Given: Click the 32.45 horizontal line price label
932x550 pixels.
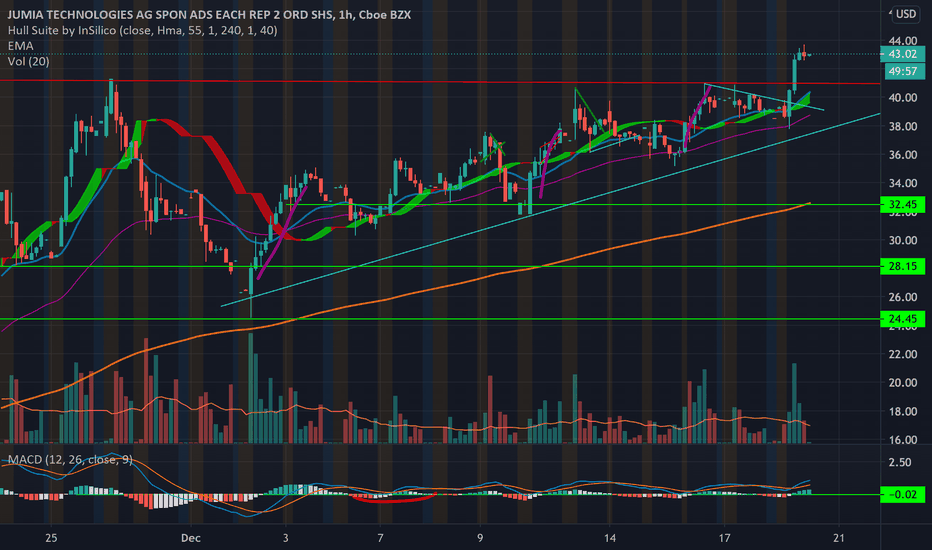Looking at the screenshot, I should tap(902, 205).
